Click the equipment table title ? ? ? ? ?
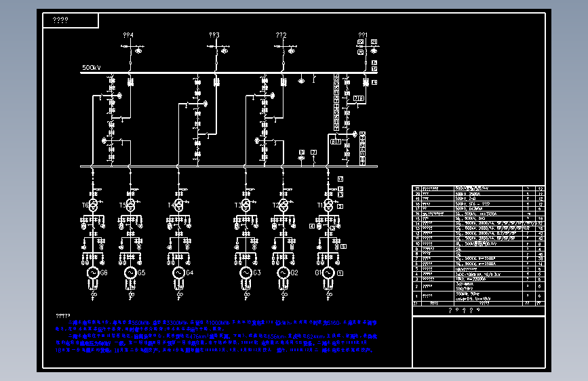This screenshot has height=381, width=588. (x=465, y=310)
